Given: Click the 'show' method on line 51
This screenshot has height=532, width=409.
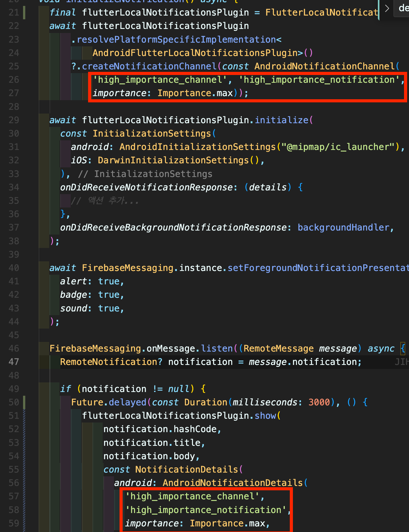Looking at the screenshot, I should click(x=265, y=416).
